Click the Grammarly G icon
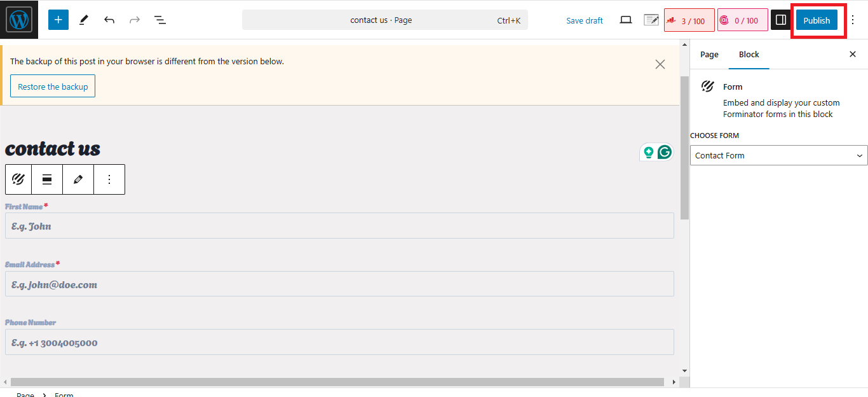Viewport: 868px width, 397px height. (x=665, y=152)
